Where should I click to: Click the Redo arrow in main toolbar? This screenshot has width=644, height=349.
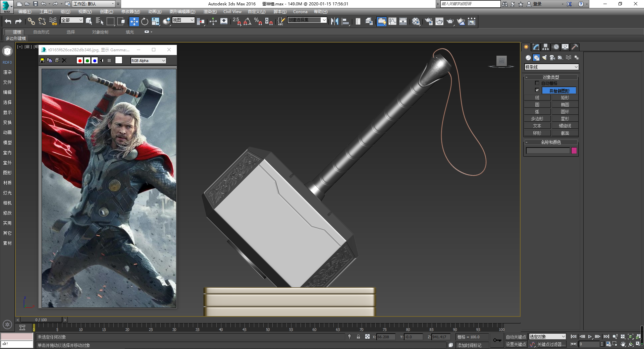pos(18,21)
